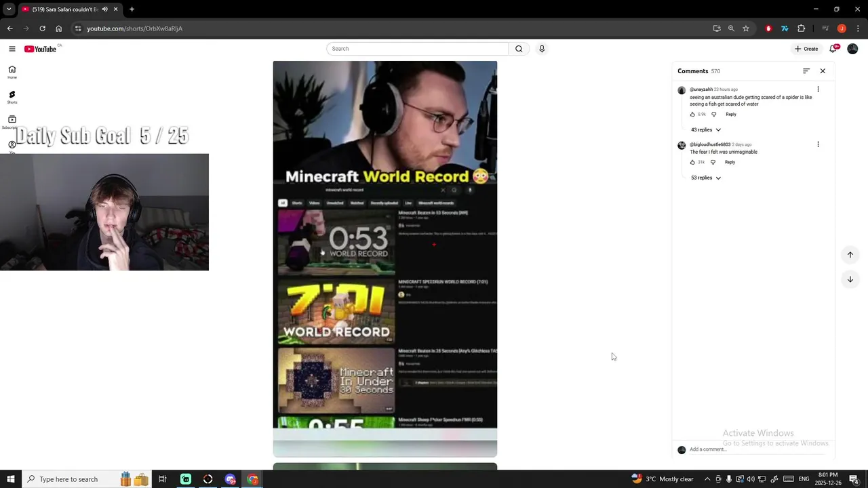Pause the Minecraft World Record short video
Screen dimensions: 868x488
tap(384, 259)
